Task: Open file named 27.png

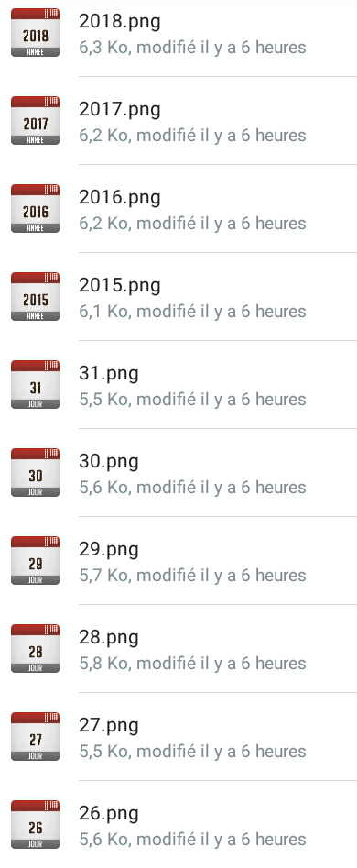Action: point(109,726)
